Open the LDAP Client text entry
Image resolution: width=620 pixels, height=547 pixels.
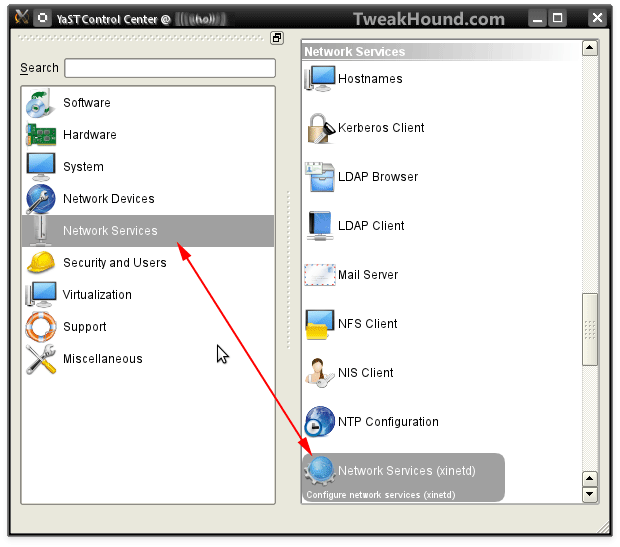click(371, 226)
